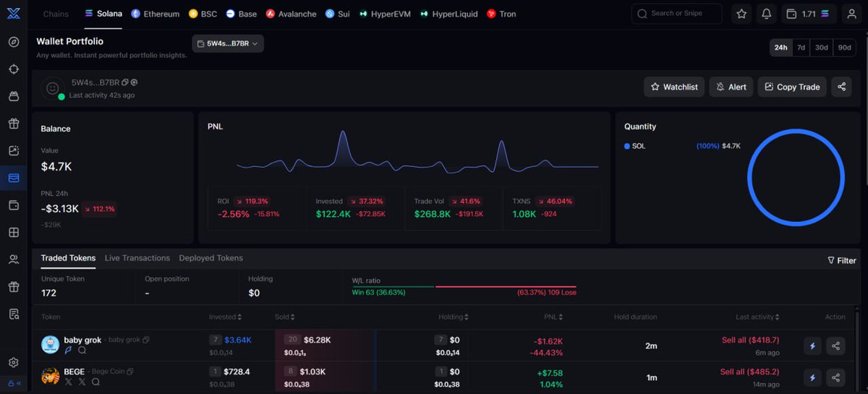Open the users group sidebar icon
The height and width of the screenshot is (394, 868).
point(14,260)
